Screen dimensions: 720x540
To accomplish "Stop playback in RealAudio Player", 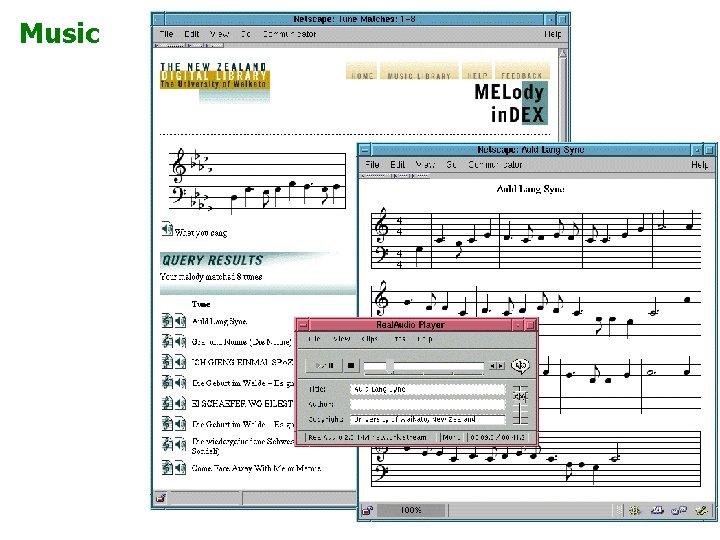I will (351, 366).
